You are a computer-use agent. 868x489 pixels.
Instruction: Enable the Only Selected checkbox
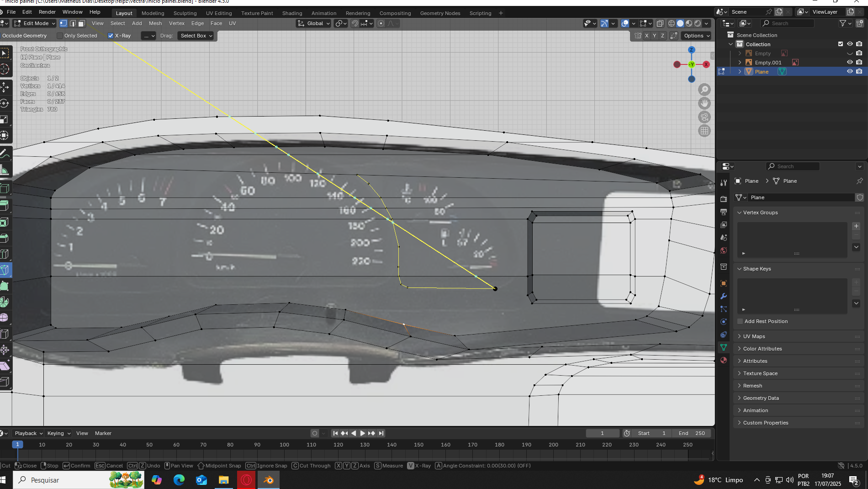coord(60,36)
